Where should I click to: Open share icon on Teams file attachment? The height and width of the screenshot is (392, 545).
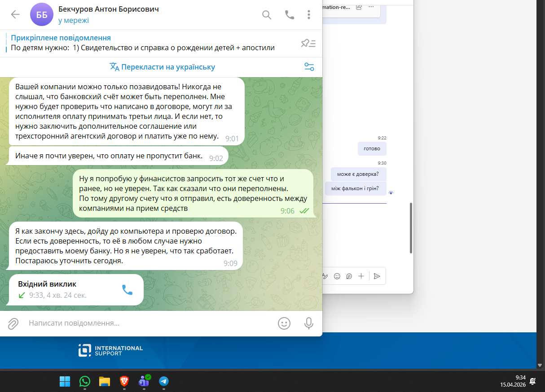[x=359, y=7]
